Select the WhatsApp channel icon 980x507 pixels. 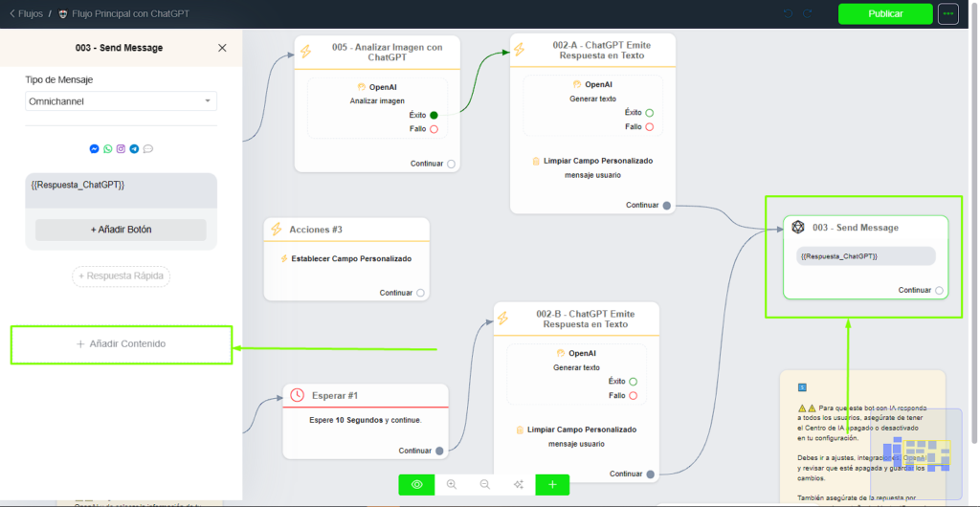[108, 149]
